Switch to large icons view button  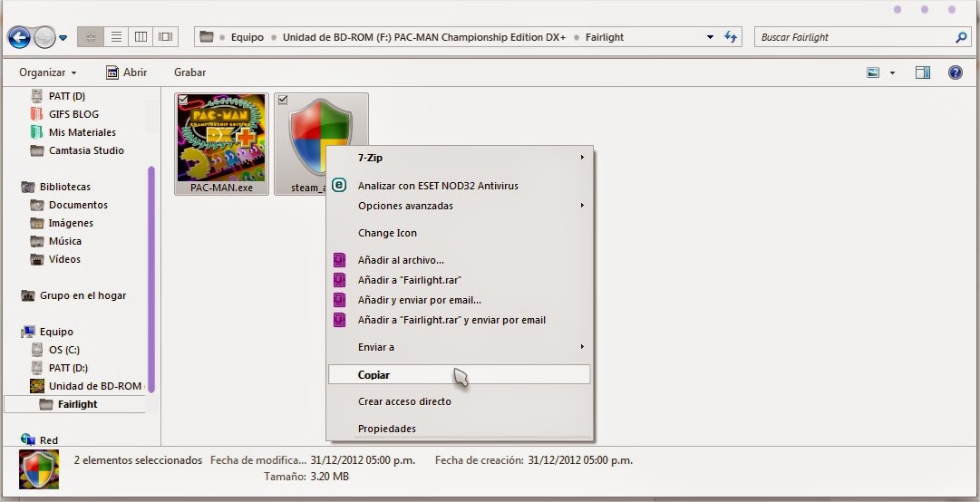[x=91, y=37]
